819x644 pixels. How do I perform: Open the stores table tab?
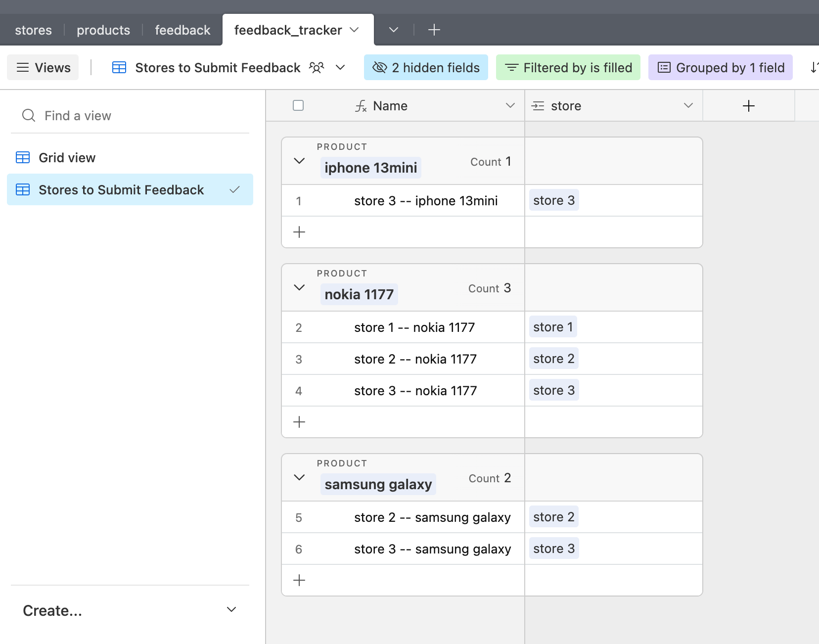click(x=33, y=30)
